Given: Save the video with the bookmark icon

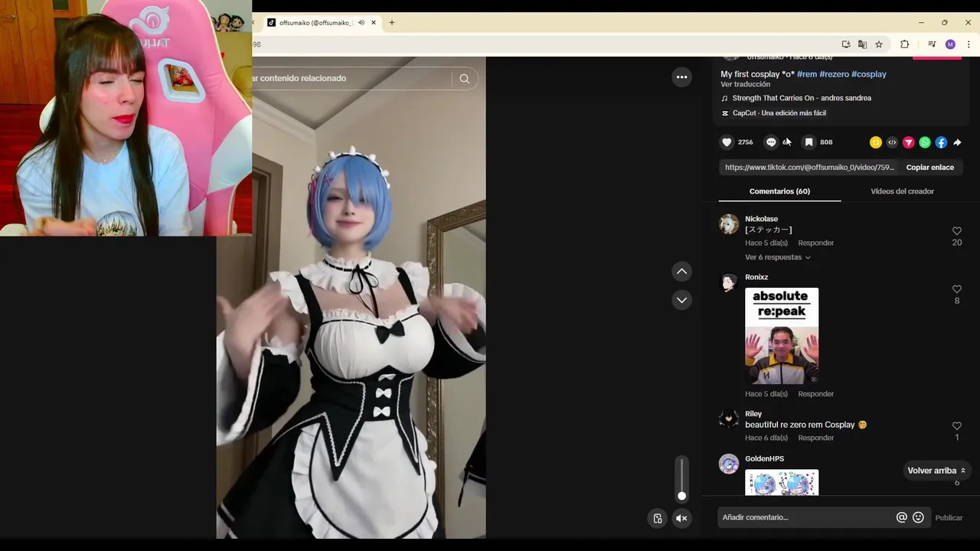Looking at the screenshot, I should pyautogui.click(x=808, y=142).
